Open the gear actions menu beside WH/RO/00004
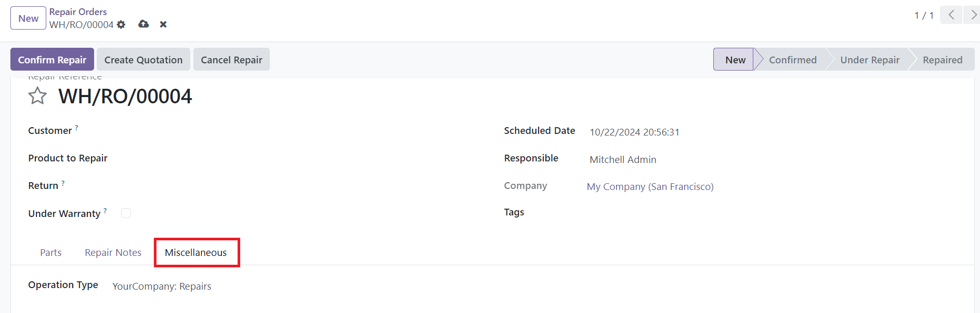This screenshot has height=313, width=980. [x=121, y=24]
